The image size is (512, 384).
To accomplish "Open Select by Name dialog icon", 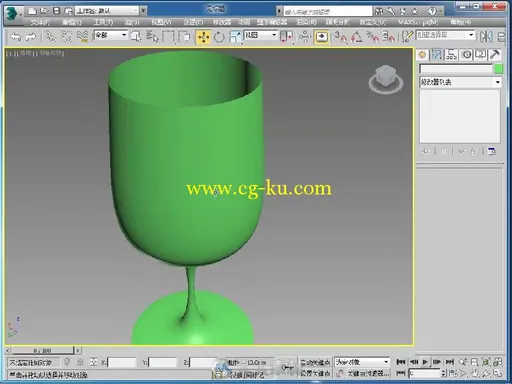I will click(x=152, y=36).
